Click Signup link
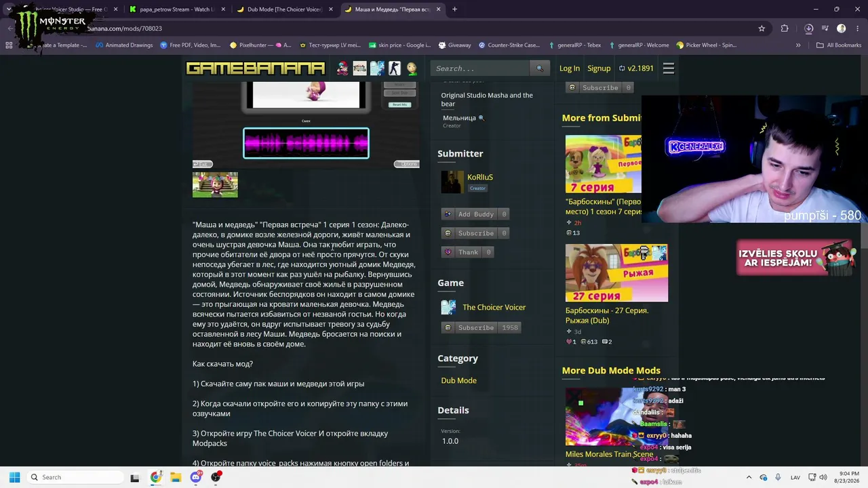Screen dimensions: 868x488 [x=599, y=68]
